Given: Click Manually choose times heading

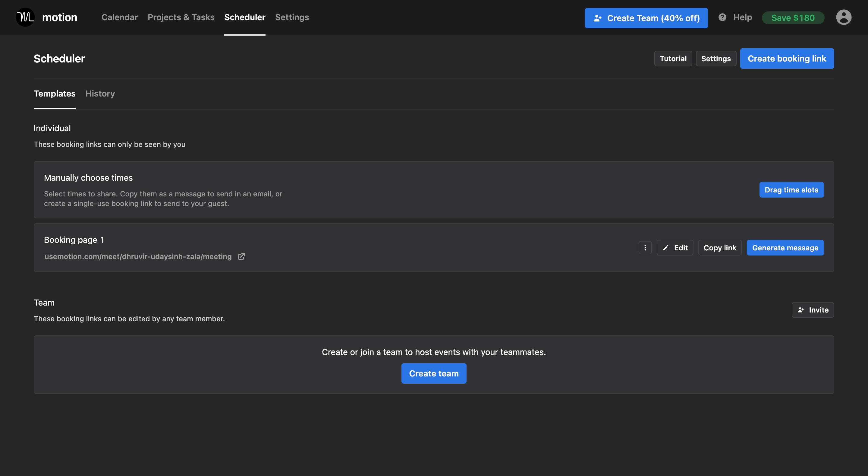Looking at the screenshot, I should click(x=88, y=177).
